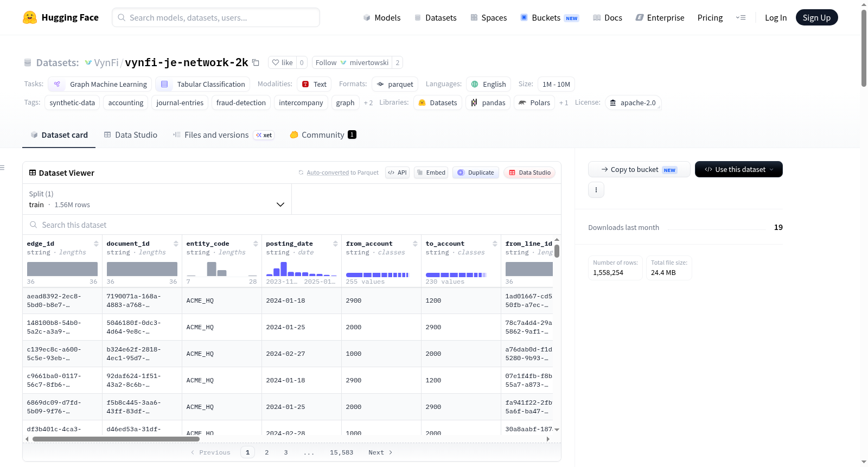Image resolution: width=868 pixels, height=467 pixels.
Task: Copy dataset name with the copy icon
Action: coord(256,62)
